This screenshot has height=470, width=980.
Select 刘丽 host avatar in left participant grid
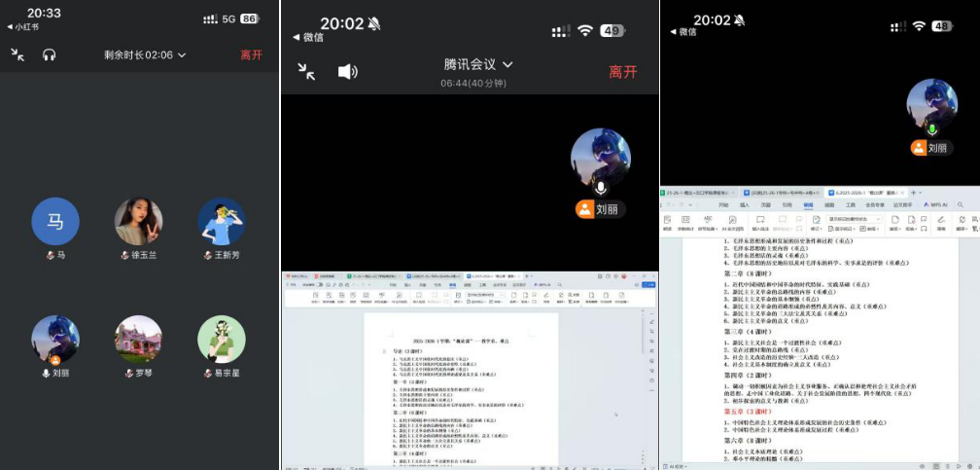(55, 340)
